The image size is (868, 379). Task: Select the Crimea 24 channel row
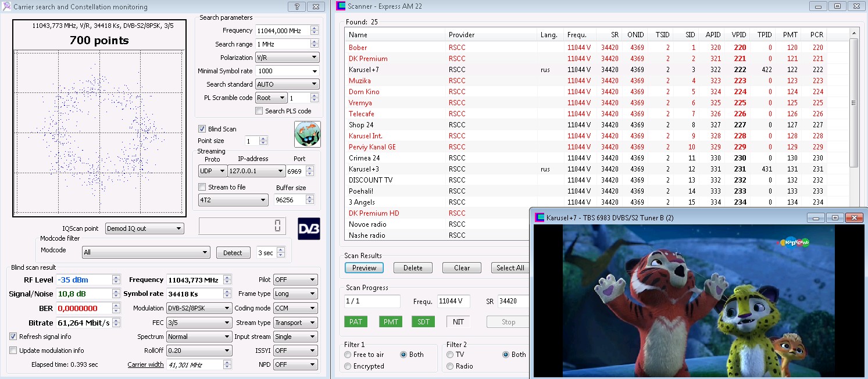596,158
